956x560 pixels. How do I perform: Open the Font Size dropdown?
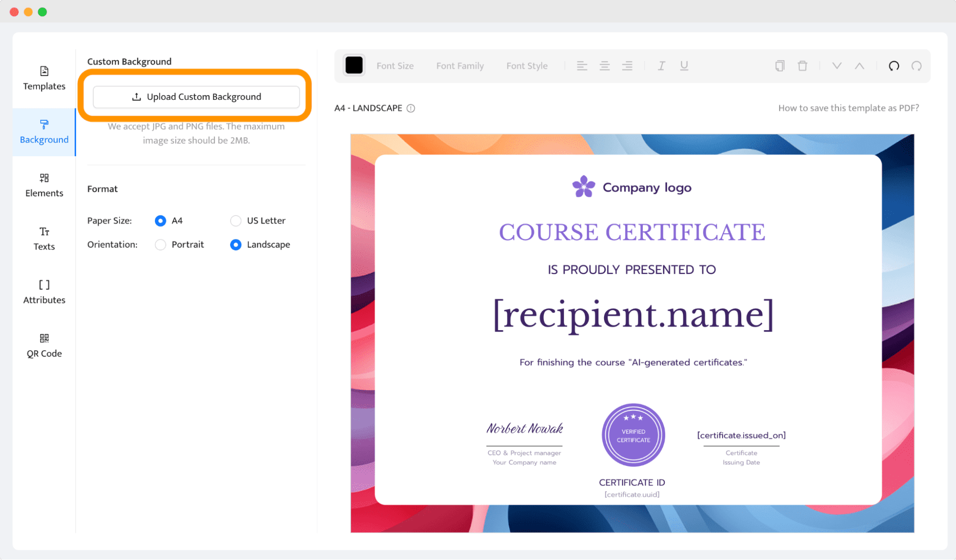[395, 66]
